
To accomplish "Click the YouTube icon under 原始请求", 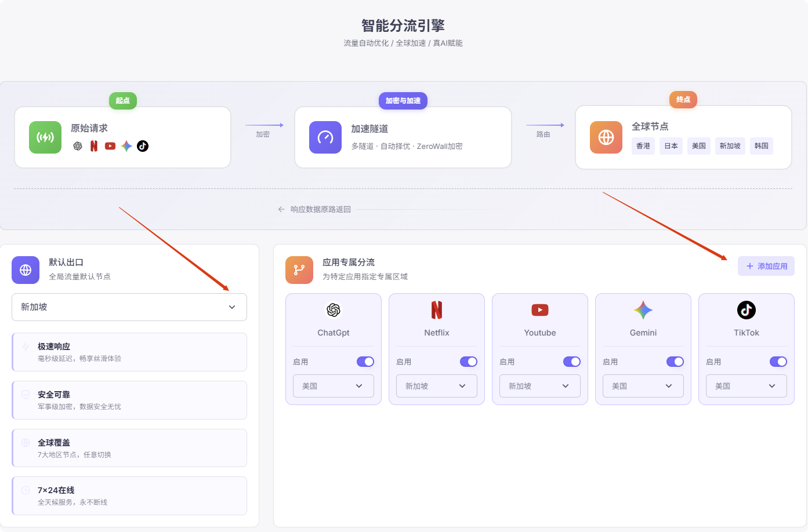I will (x=110, y=146).
